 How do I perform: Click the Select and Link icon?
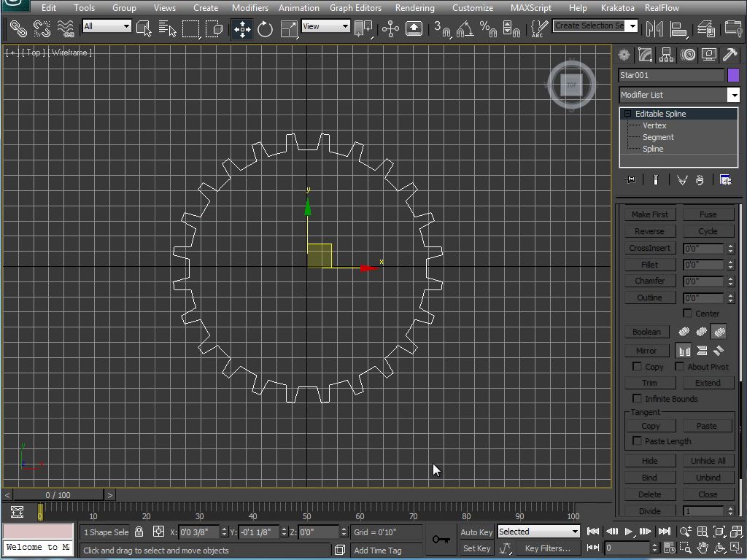(18, 28)
